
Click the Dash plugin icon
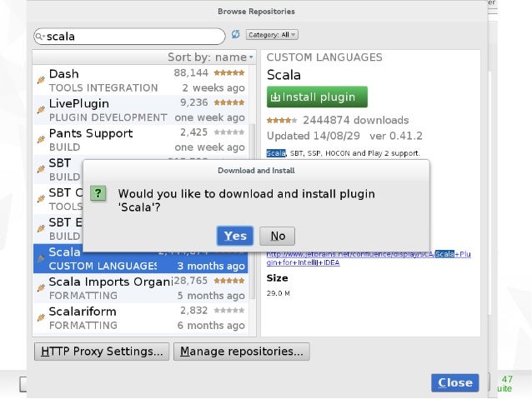[x=41, y=80]
